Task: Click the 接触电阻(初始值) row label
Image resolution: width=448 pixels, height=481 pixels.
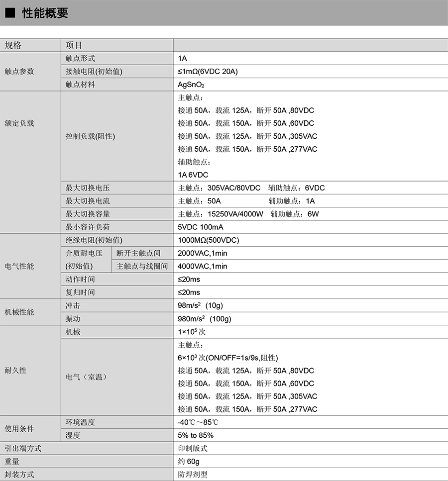Action: click(94, 71)
